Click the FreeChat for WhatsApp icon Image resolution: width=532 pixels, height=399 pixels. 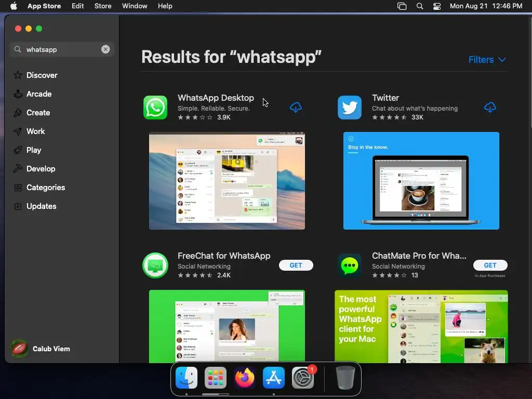coord(155,265)
